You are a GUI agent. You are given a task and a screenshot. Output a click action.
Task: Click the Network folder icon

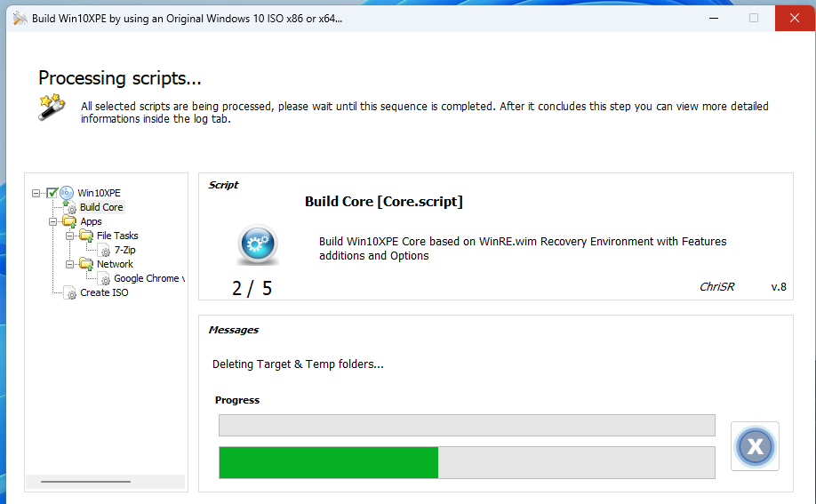(x=86, y=264)
